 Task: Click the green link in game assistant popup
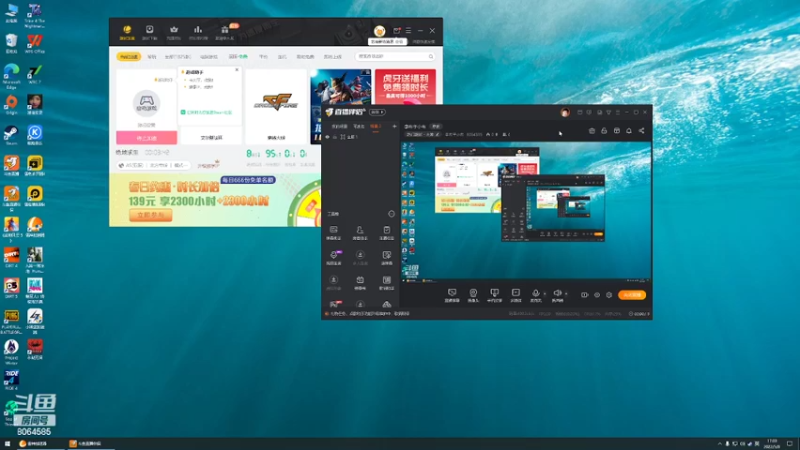click(x=209, y=112)
